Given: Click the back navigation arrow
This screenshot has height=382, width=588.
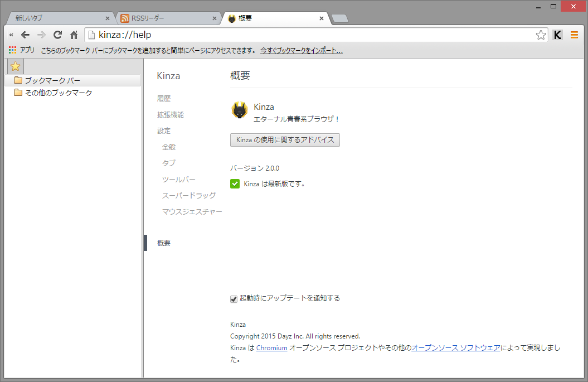Looking at the screenshot, I should pos(25,34).
